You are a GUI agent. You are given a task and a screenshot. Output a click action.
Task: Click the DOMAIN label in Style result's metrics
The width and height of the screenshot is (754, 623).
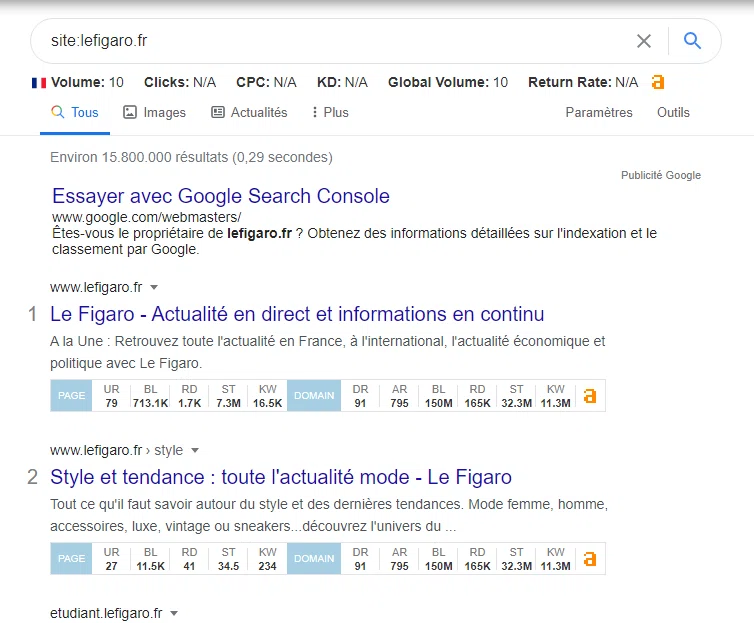314,559
